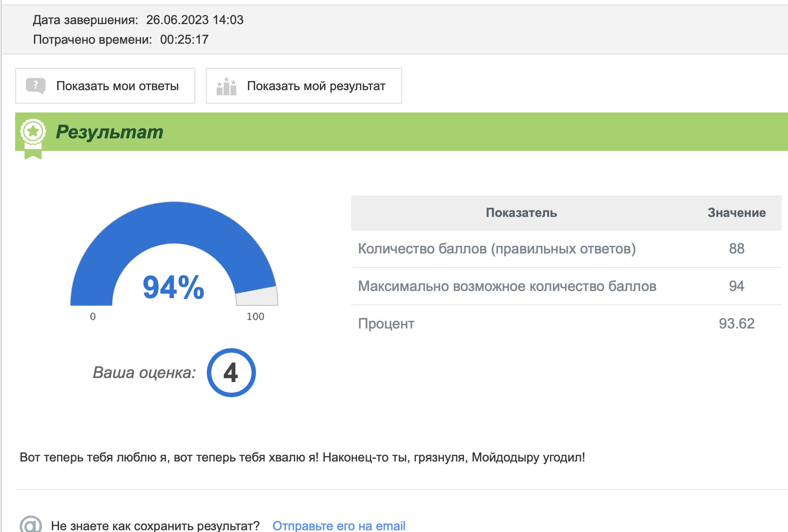Click 'Максимально возможное количество баллов' row label
This screenshot has height=532, width=788.
(507, 286)
